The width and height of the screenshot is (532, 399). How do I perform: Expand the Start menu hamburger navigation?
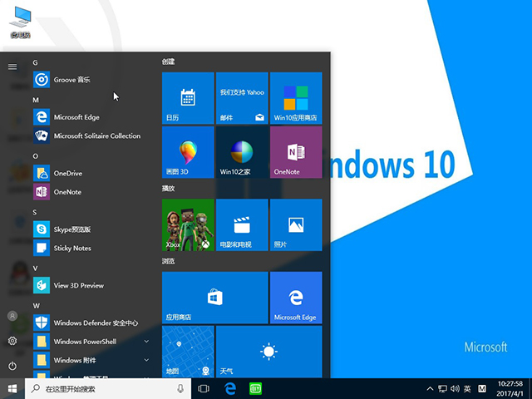12,66
